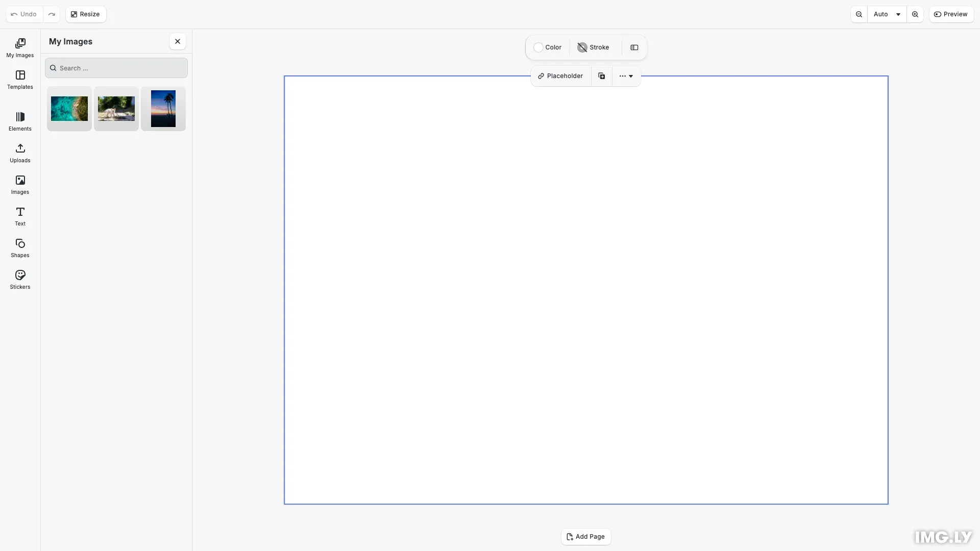Open the Stickers panel
The height and width of the screenshot is (551, 980).
(x=20, y=279)
